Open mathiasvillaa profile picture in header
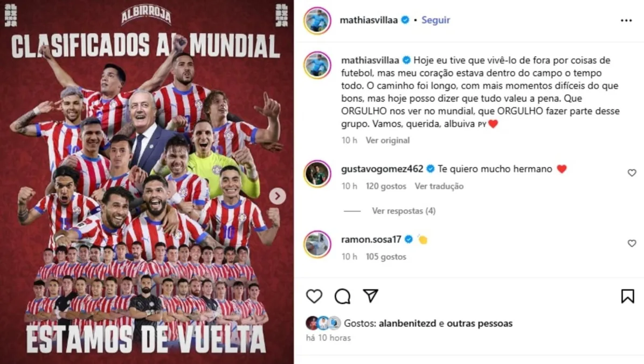Screen dimensions: 644x364 point(317,20)
